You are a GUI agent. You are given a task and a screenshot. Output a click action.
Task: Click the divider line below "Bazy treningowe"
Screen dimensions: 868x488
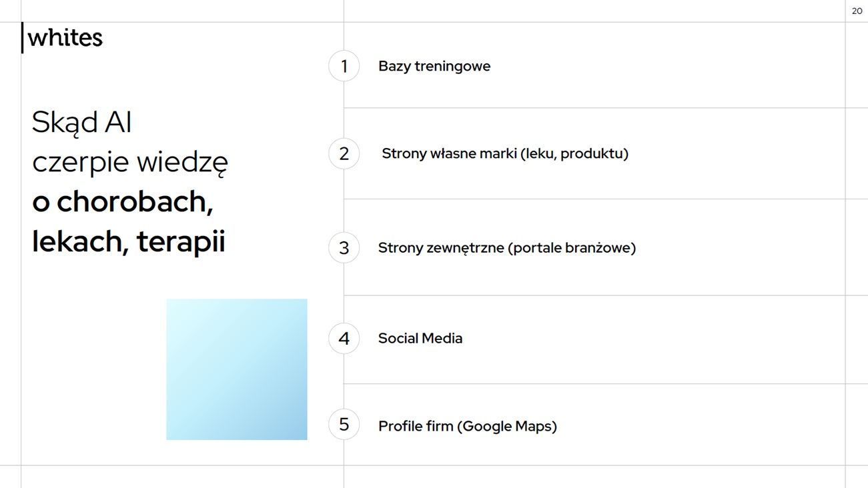point(594,108)
